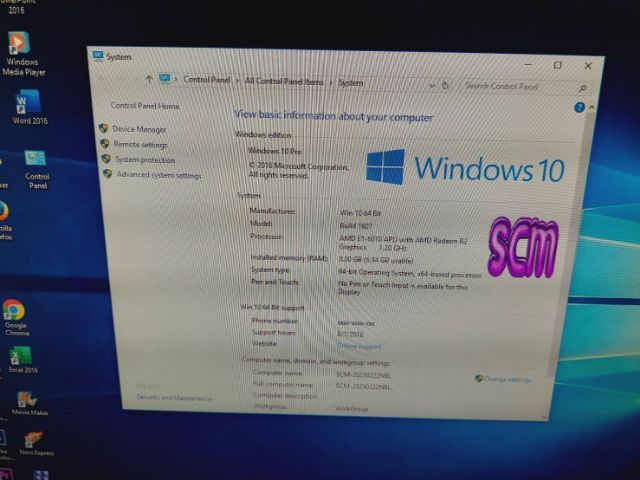Minimize the System window
Screen dimensions: 640x480
[x=528, y=64]
